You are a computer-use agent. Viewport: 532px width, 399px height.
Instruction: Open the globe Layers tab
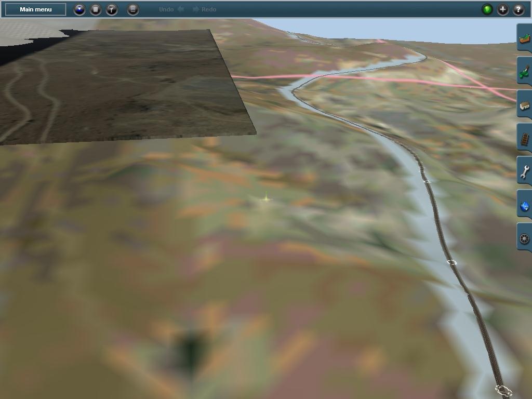(525, 206)
